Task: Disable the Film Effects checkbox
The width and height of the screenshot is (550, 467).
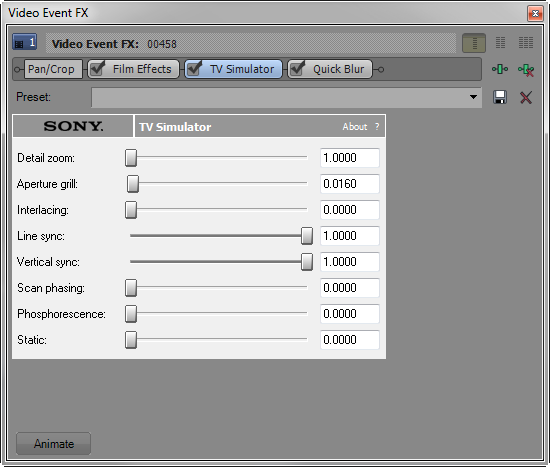Action: click(97, 68)
